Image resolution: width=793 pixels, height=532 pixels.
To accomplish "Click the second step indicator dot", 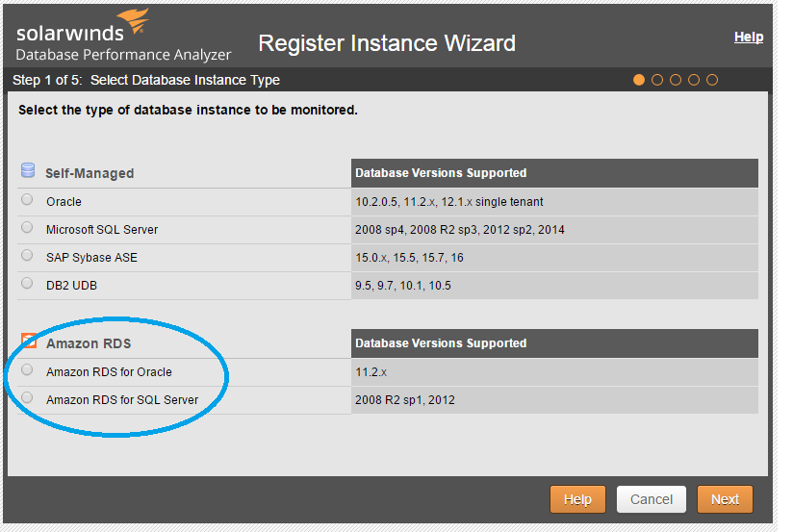I will coord(657,80).
